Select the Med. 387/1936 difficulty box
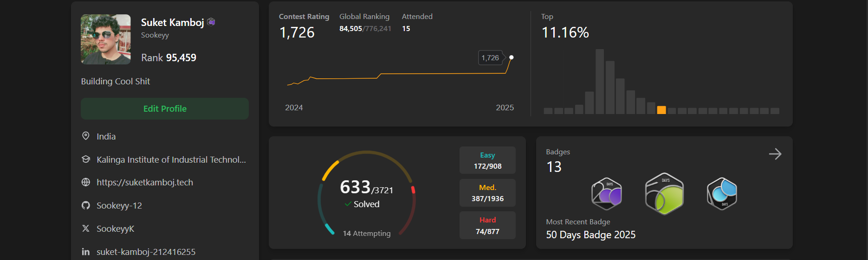This screenshot has width=868, height=260. tap(487, 193)
